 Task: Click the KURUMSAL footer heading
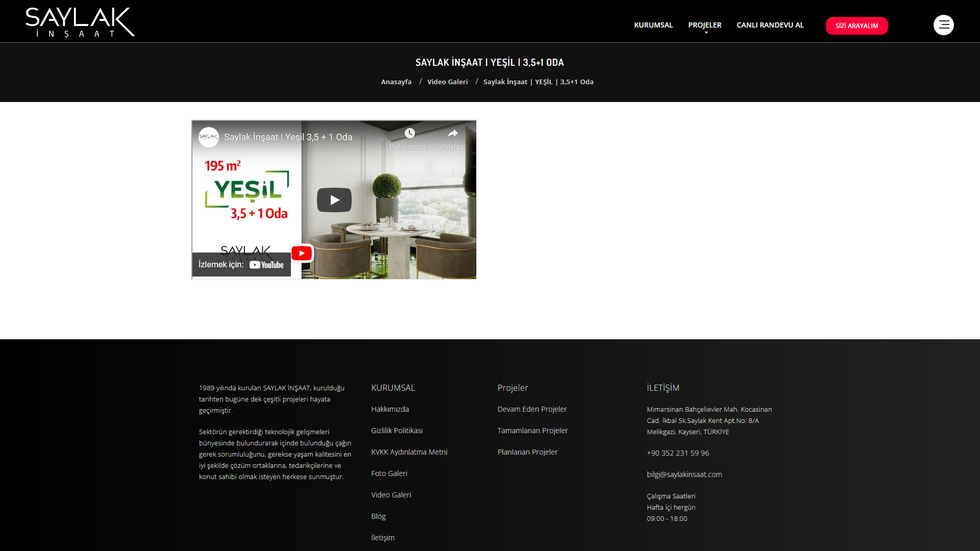click(393, 388)
